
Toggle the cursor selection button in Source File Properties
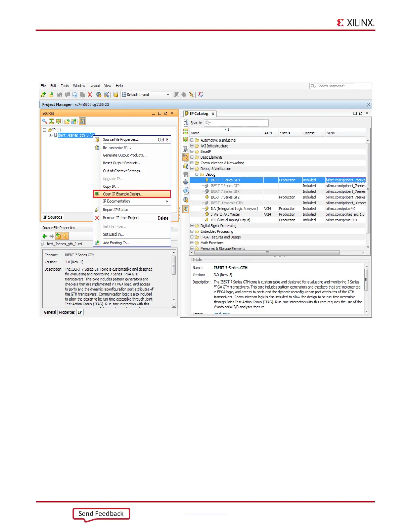65,236
